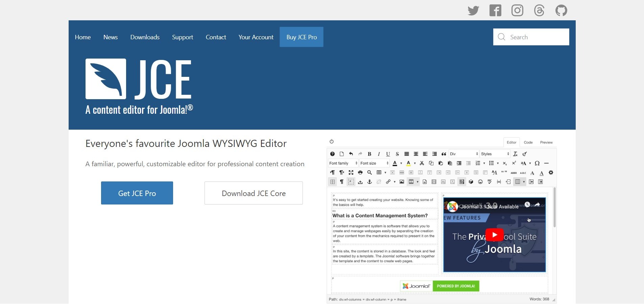
Task: Open the Downloads menu item
Action: pos(145,37)
